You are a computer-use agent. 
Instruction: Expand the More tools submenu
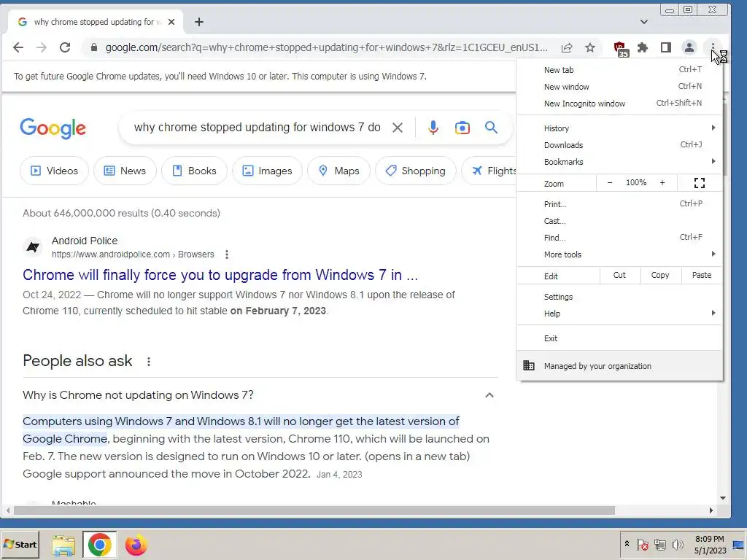[x=620, y=254]
